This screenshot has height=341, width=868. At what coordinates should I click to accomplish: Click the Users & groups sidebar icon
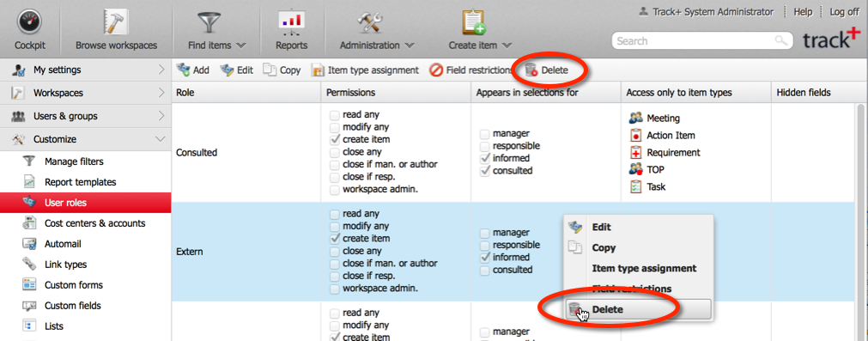click(x=18, y=116)
